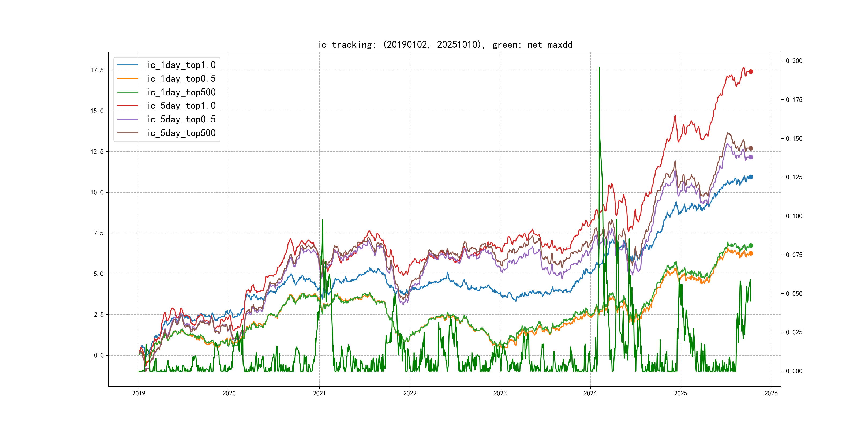This screenshot has height=434, width=868.
Task: Select the ic_1day_top500 legend label
Action: click(181, 92)
